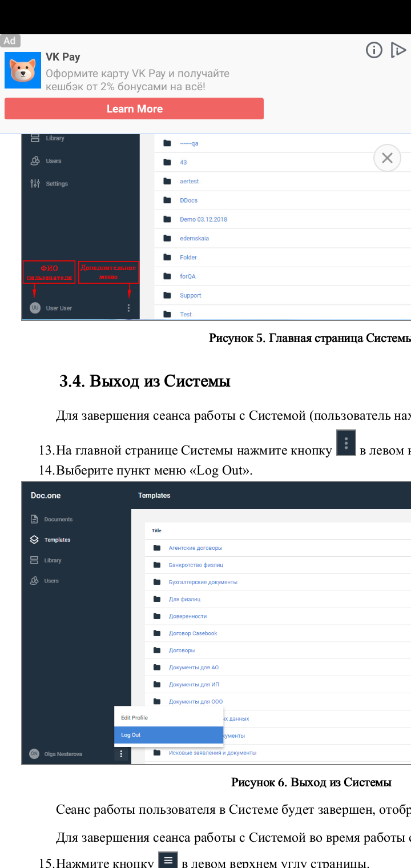Open Документы для ИП folder
Image resolution: width=411 pixels, height=868 pixels.
pyautogui.click(x=194, y=685)
